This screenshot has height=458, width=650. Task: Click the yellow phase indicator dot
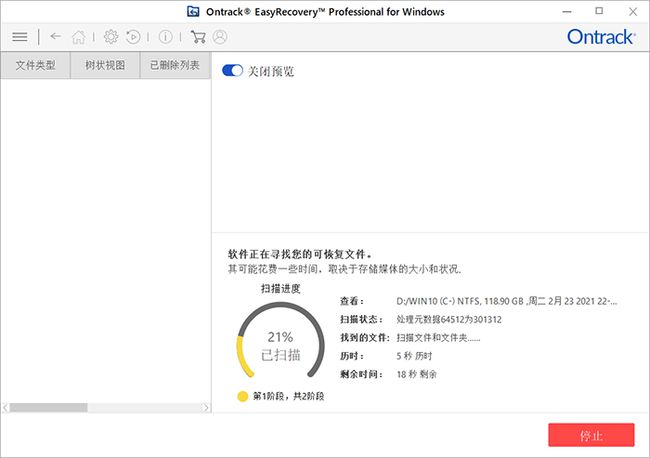[x=243, y=396]
